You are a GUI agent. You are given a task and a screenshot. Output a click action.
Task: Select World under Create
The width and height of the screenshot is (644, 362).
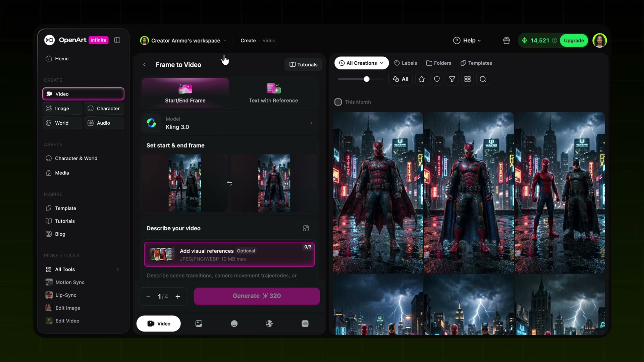(x=62, y=123)
